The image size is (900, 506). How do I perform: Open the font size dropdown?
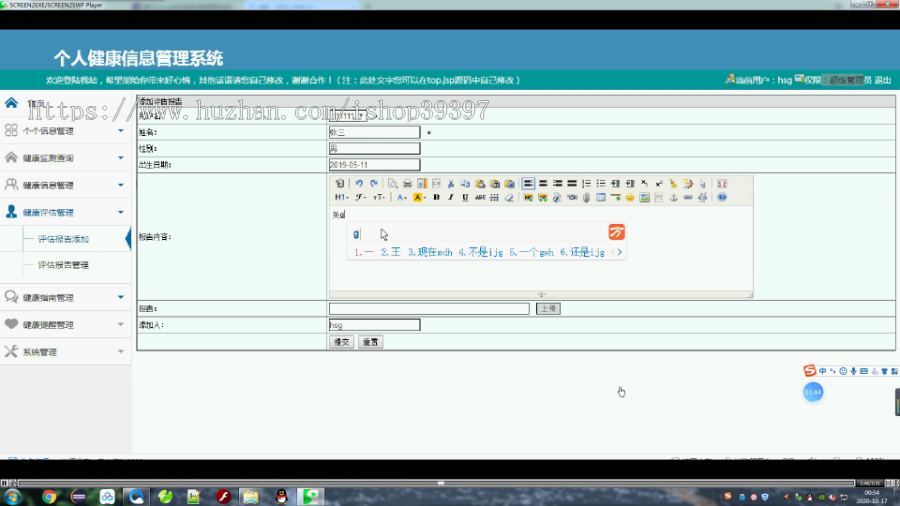[x=379, y=197]
